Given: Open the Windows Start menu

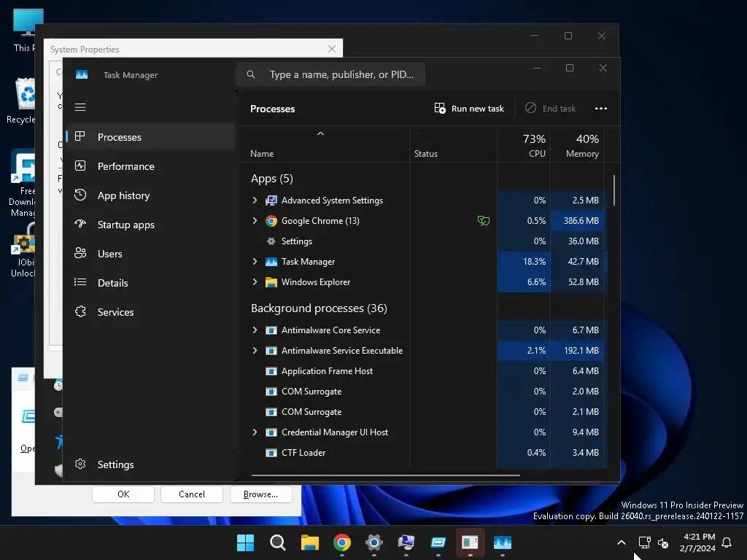Looking at the screenshot, I should coord(245,542).
